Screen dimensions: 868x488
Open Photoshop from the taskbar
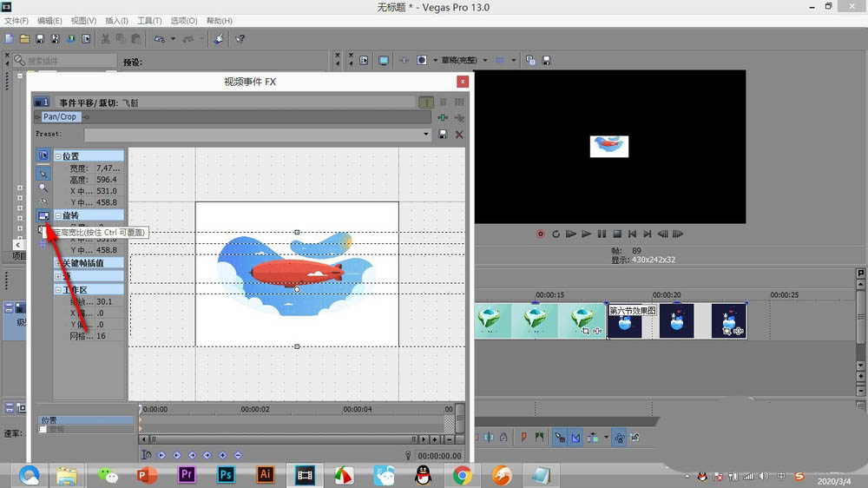pyautogui.click(x=227, y=475)
